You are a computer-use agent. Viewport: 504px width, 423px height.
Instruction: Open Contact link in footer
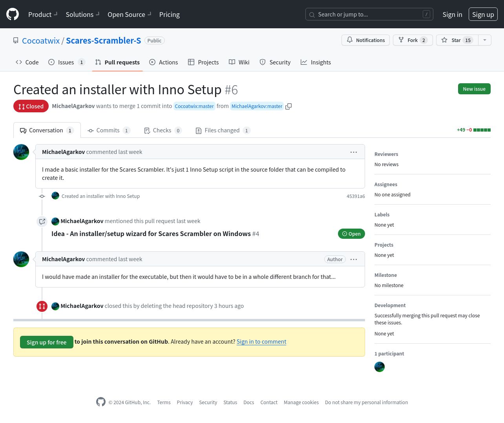coord(269,403)
